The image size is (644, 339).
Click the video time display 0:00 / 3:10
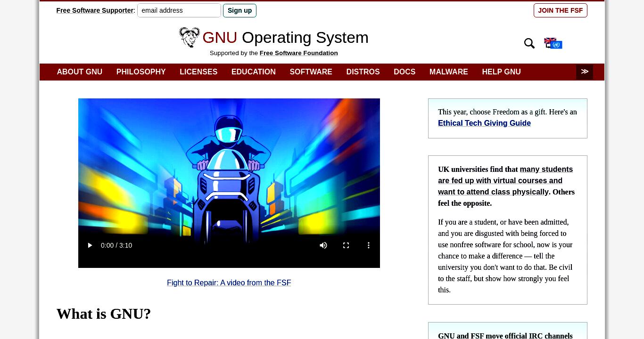116,245
